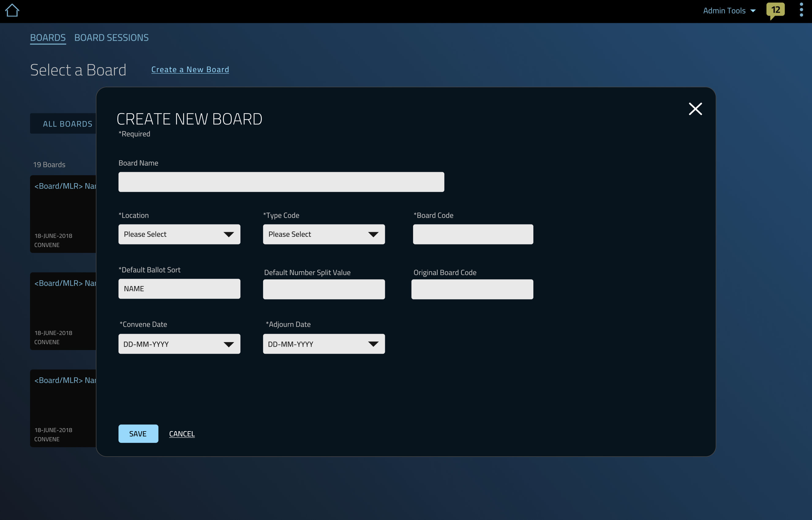Click the notification badge showing 12

click(776, 11)
